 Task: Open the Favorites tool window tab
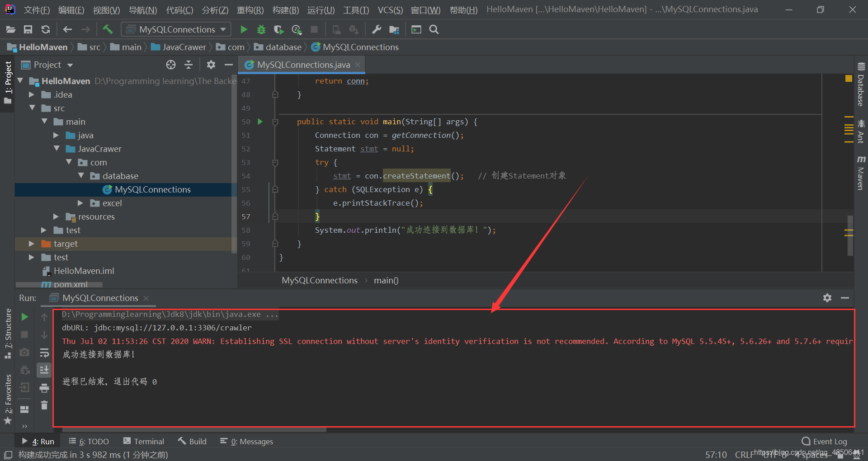pos(8,400)
